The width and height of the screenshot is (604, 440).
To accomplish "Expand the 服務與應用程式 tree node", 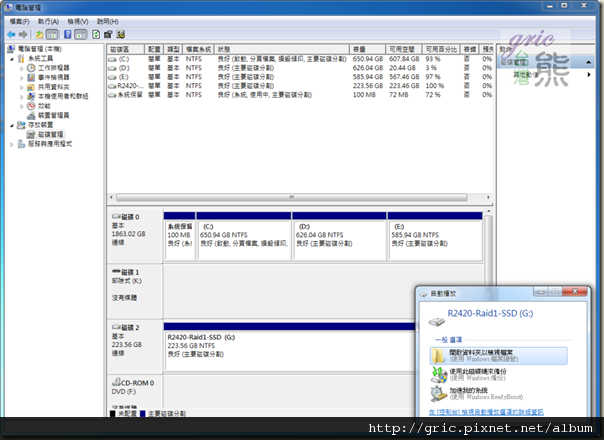I will tap(12, 144).
